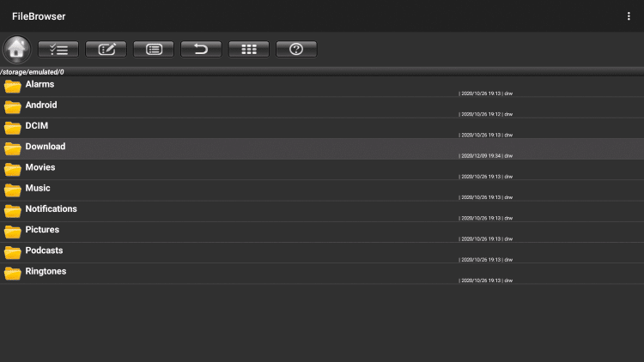Open the Android folder
The width and height of the screenshot is (644, 362).
41,106
